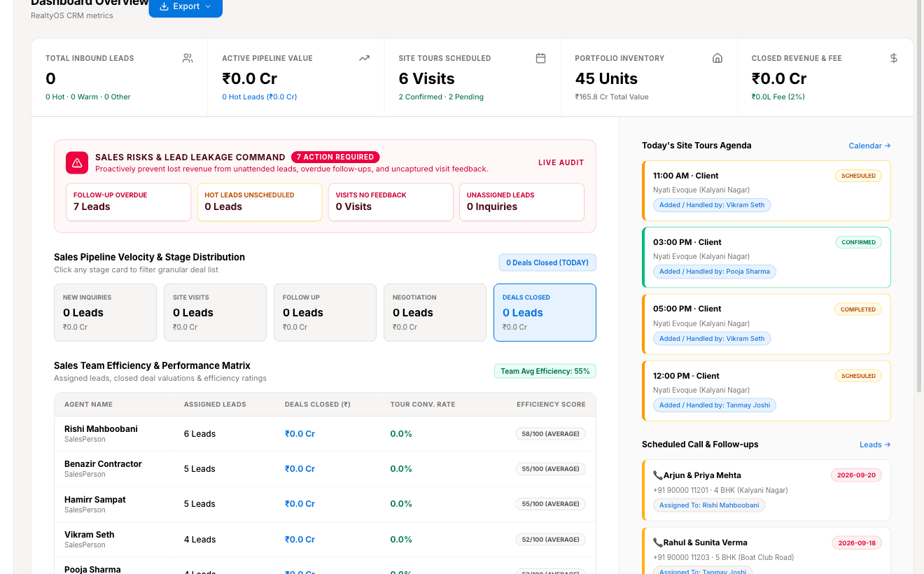924x574 pixels.
Task: Open the Arjun & Priya Mehta follow-up card
Action: pyautogui.click(x=766, y=490)
